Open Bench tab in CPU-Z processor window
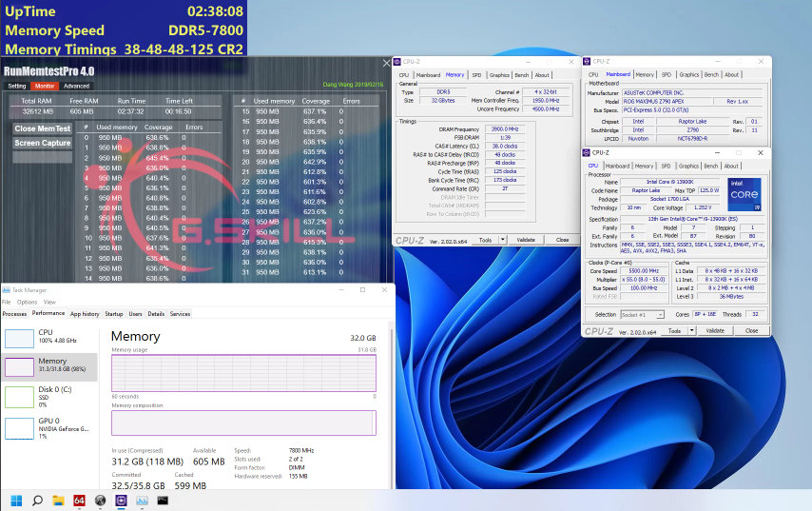This screenshot has height=511, width=812. (x=711, y=166)
